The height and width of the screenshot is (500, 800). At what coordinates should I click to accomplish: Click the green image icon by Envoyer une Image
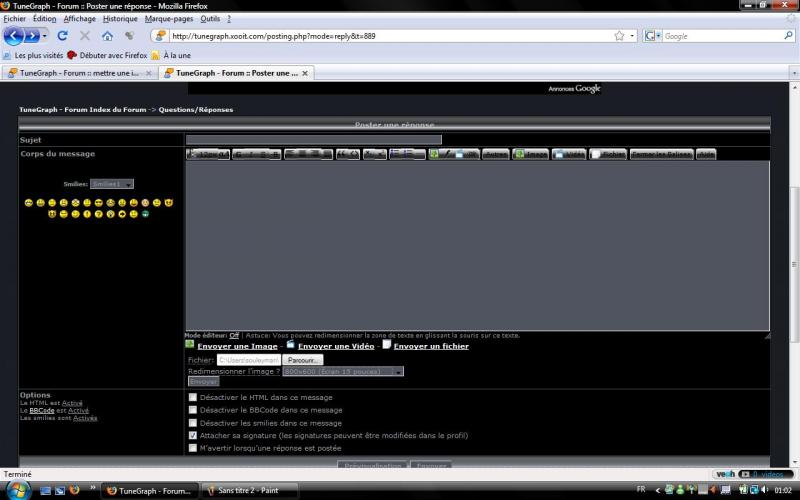[x=189, y=344]
